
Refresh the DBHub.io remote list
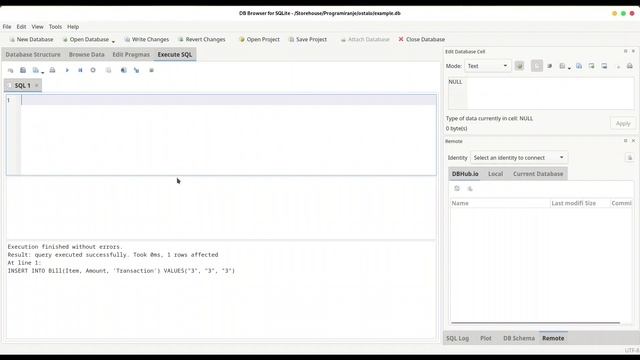pyautogui.click(x=457, y=188)
